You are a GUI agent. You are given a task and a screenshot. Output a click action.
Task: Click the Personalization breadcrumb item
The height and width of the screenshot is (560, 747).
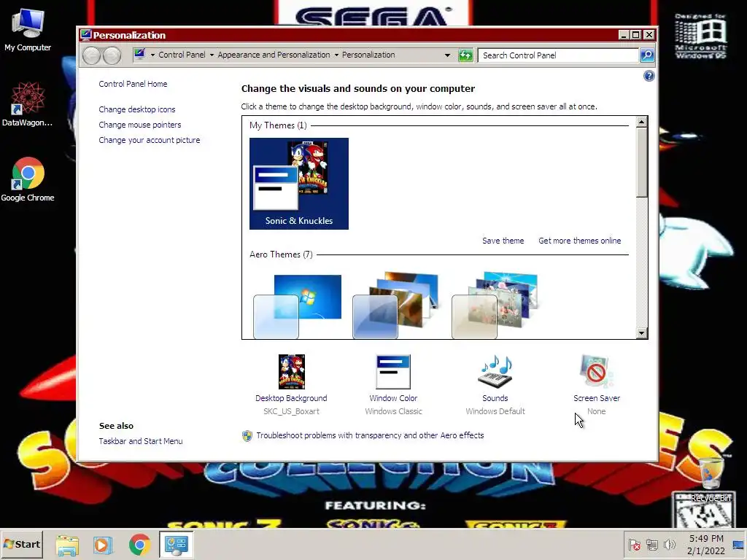point(368,55)
